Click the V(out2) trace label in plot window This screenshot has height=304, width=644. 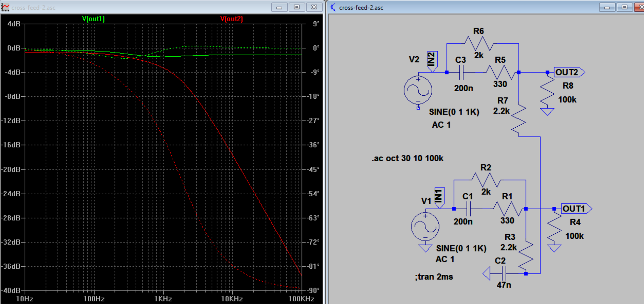point(232,19)
